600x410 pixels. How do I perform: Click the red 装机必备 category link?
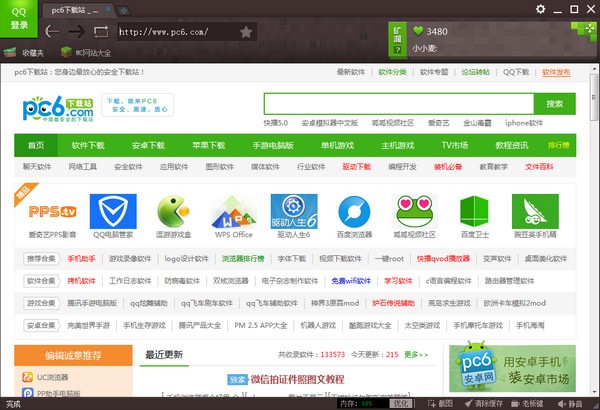tap(448, 167)
